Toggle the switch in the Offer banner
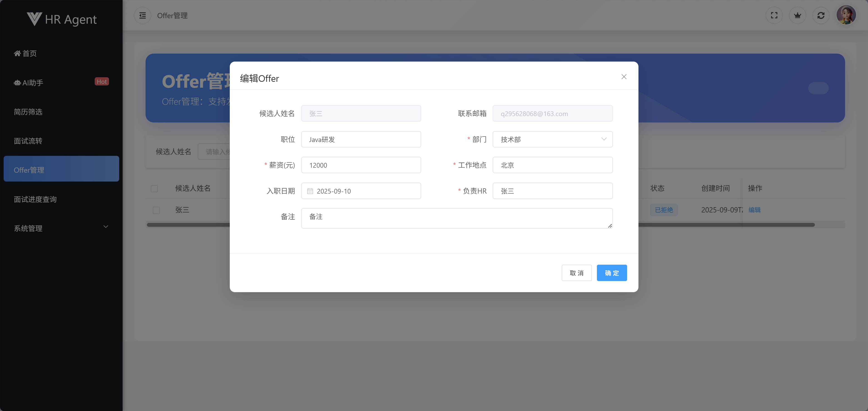 pos(818,88)
